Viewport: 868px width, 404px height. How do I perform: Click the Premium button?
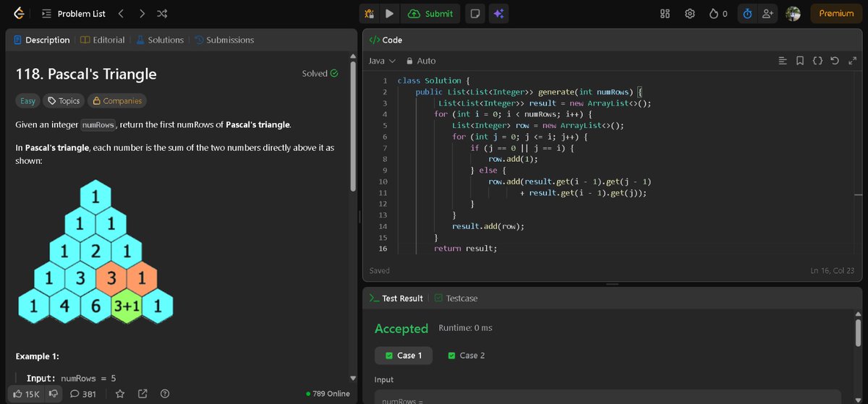click(836, 13)
